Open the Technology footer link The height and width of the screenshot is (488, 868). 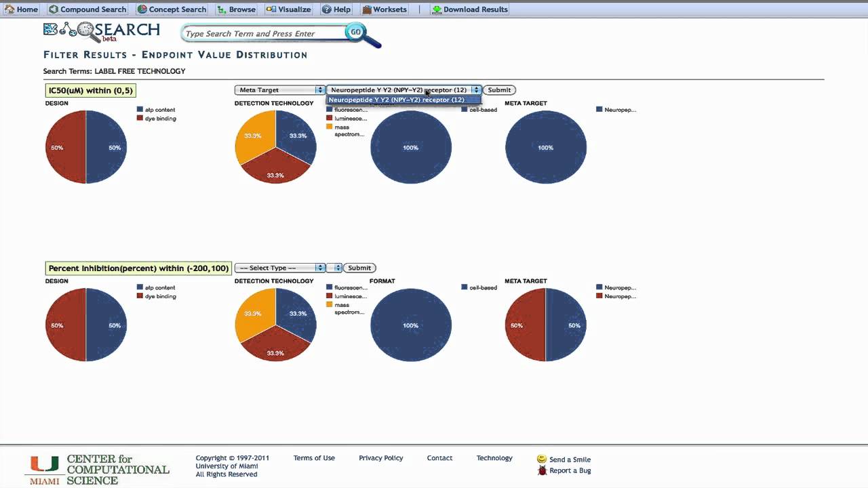click(494, 458)
